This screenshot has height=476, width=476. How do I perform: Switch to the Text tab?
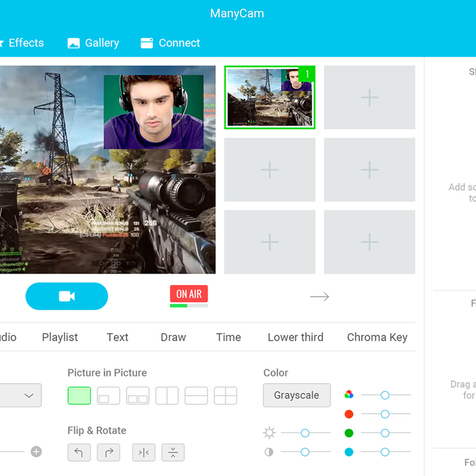pyautogui.click(x=118, y=337)
